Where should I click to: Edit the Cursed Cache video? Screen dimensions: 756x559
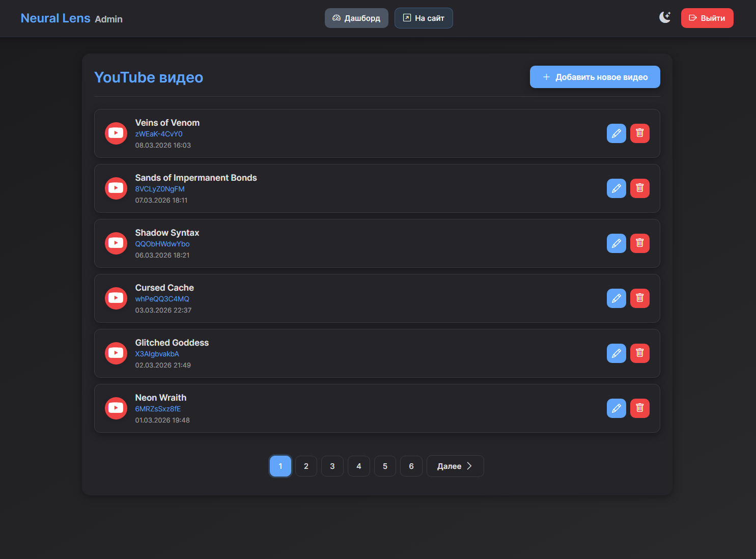click(616, 298)
